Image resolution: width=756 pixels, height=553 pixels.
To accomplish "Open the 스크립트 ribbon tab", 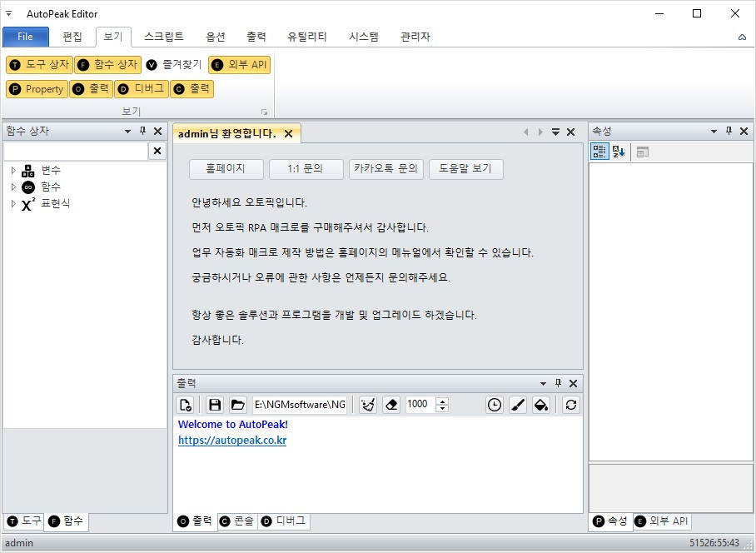I will click(x=164, y=37).
